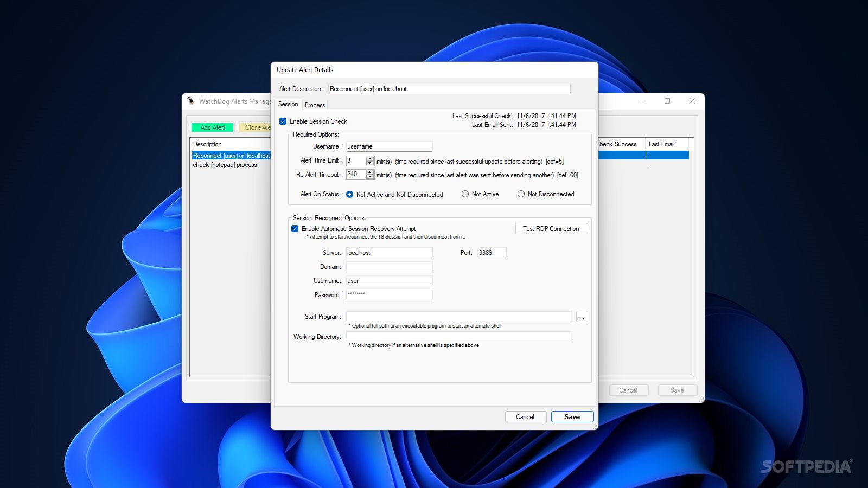This screenshot has width=868, height=488.
Task: Click the Description column header
Action: click(x=231, y=144)
